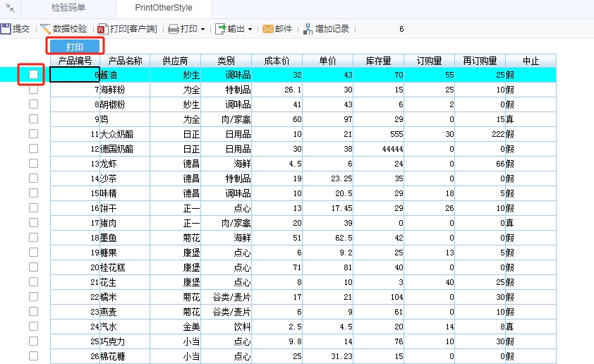This screenshot has height=364, width=594.
Task: Click the 提交 toolbar label
Action: (21, 29)
